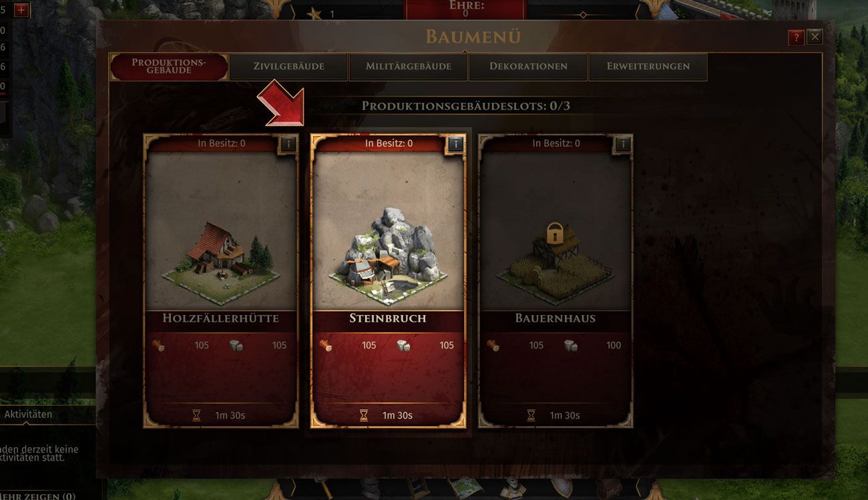Open info for the Holzfällerhütte card

pyautogui.click(x=288, y=144)
